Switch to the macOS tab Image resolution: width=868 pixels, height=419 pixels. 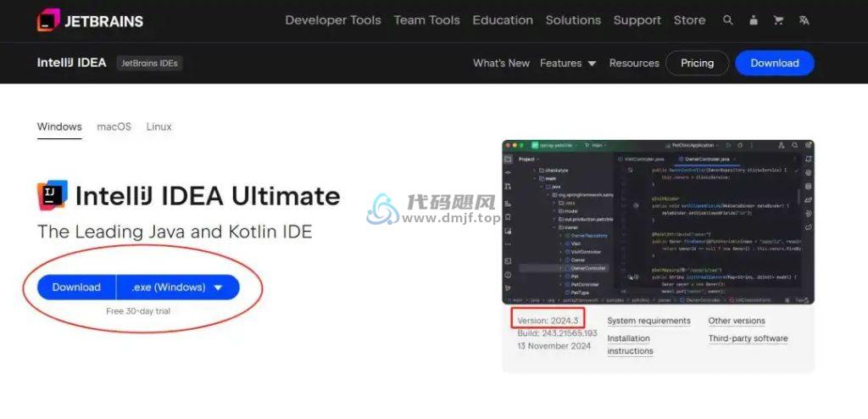coord(114,127)
